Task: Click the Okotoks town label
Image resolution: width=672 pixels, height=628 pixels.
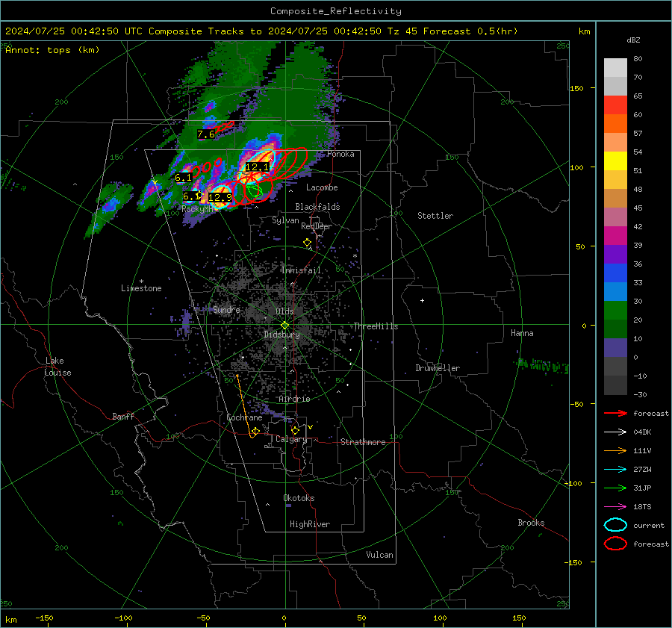Action: 299,498
